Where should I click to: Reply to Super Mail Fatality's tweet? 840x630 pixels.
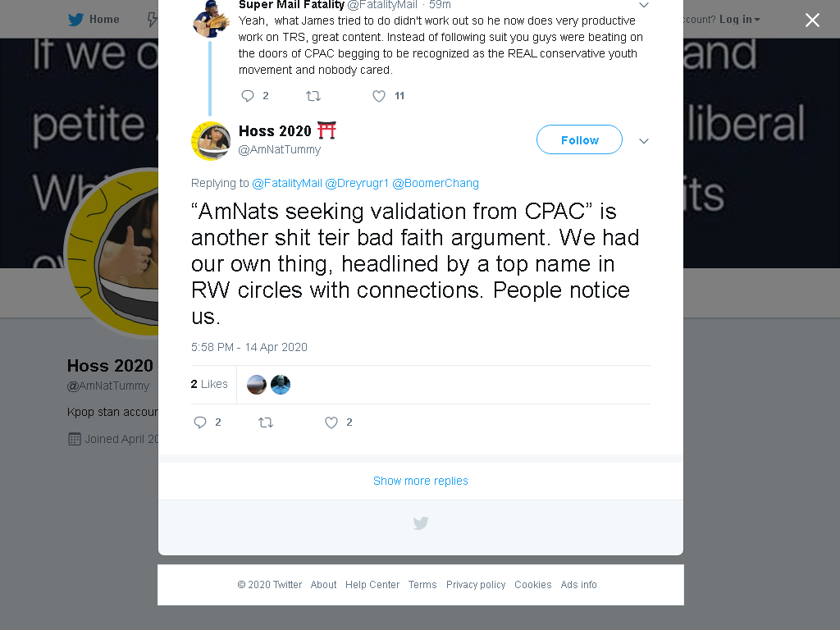coord(248,96)
